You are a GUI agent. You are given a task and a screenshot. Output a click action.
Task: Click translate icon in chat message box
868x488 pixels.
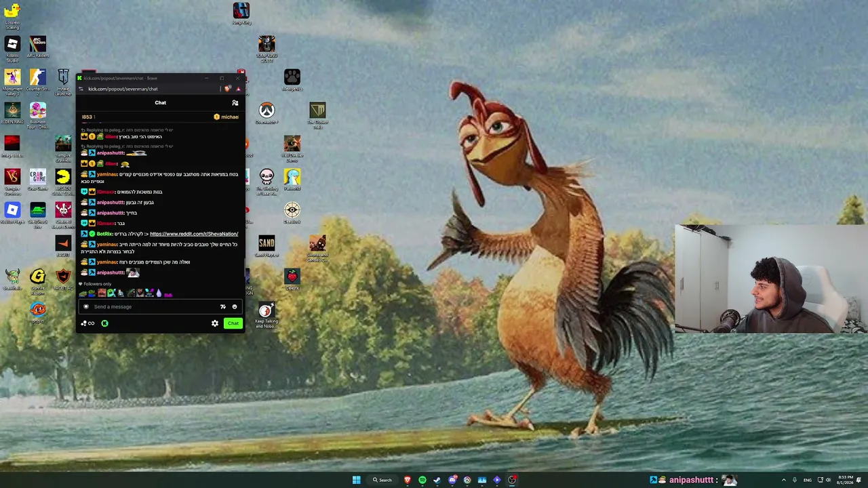point(222,307)
